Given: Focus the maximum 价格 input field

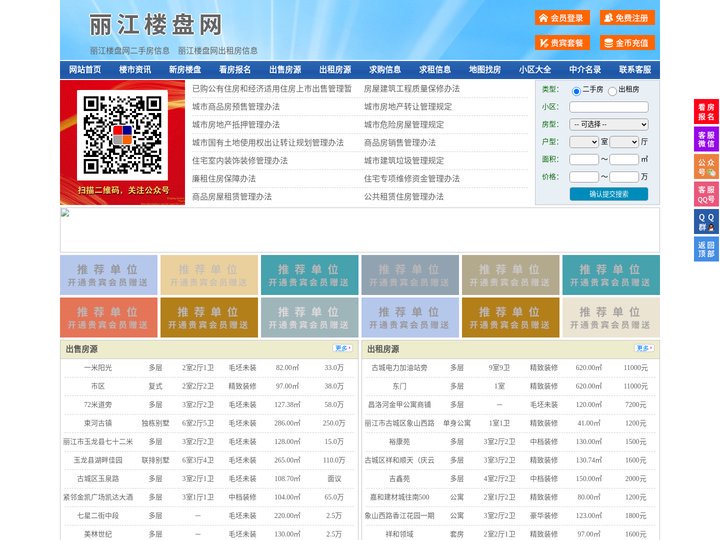Looking at the screenshot, I should pos(624,177).
